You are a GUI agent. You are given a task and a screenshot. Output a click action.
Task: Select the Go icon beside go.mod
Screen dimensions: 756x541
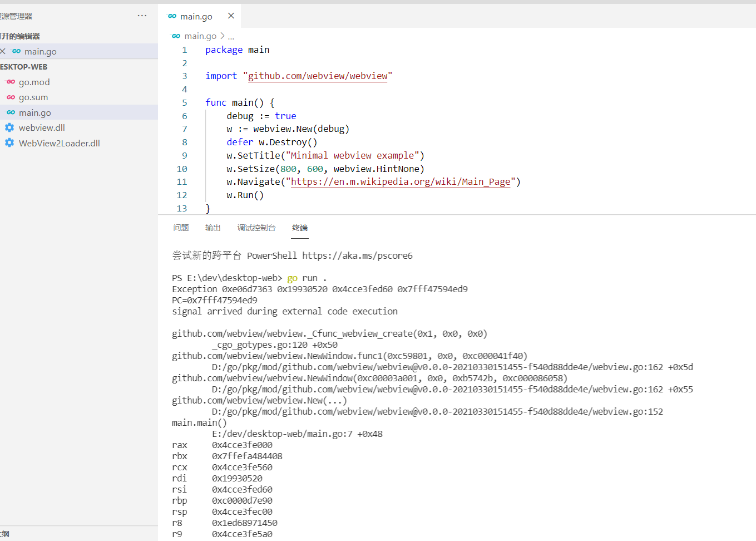pyautogui.click(x=12, y=82)
